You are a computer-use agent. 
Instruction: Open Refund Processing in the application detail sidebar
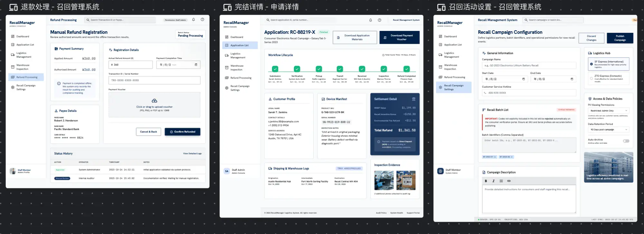[x=240, y=78]
